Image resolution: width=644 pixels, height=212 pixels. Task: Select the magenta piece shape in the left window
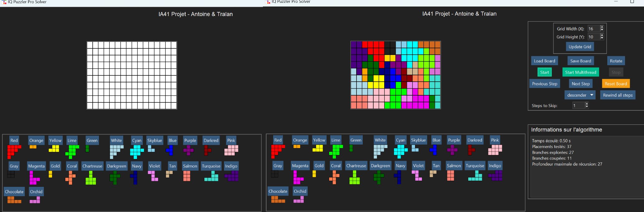[33, 178]
